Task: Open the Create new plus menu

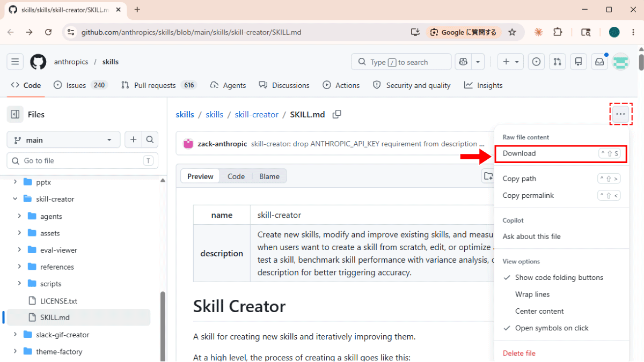Action: click(x=510, y=62)
